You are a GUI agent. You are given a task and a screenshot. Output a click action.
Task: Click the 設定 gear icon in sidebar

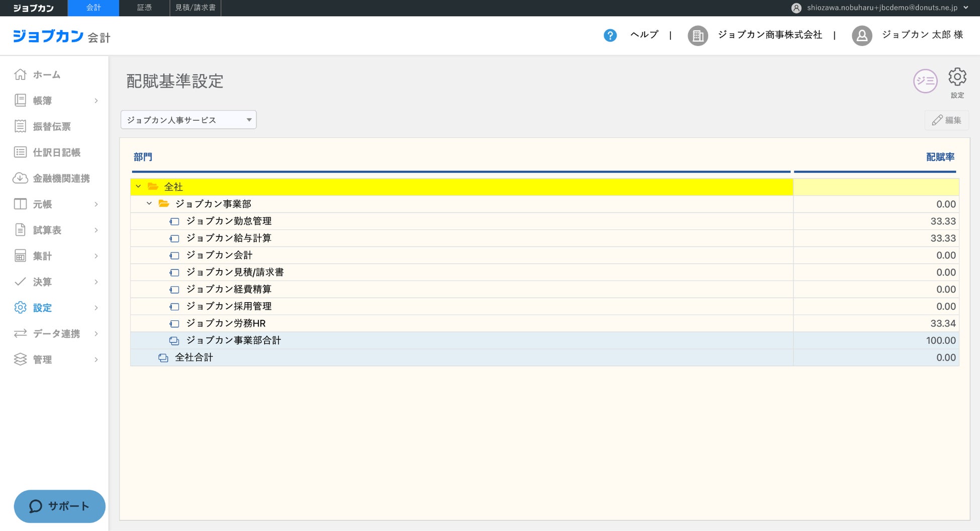(20, 308)
